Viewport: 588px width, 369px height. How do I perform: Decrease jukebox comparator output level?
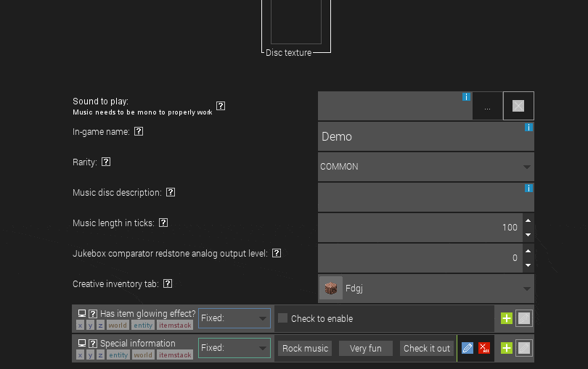click(528, 265)
